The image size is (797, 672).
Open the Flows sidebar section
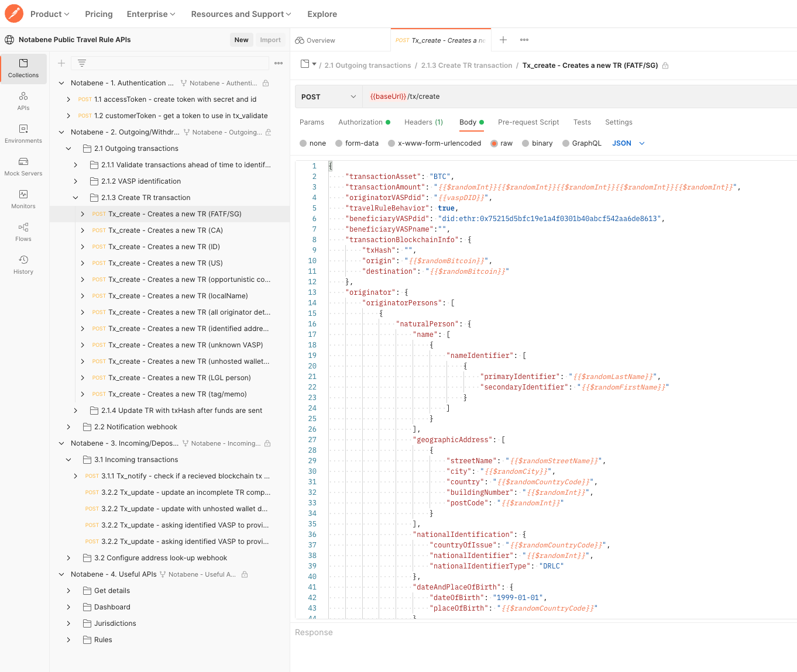click(23, 232)
